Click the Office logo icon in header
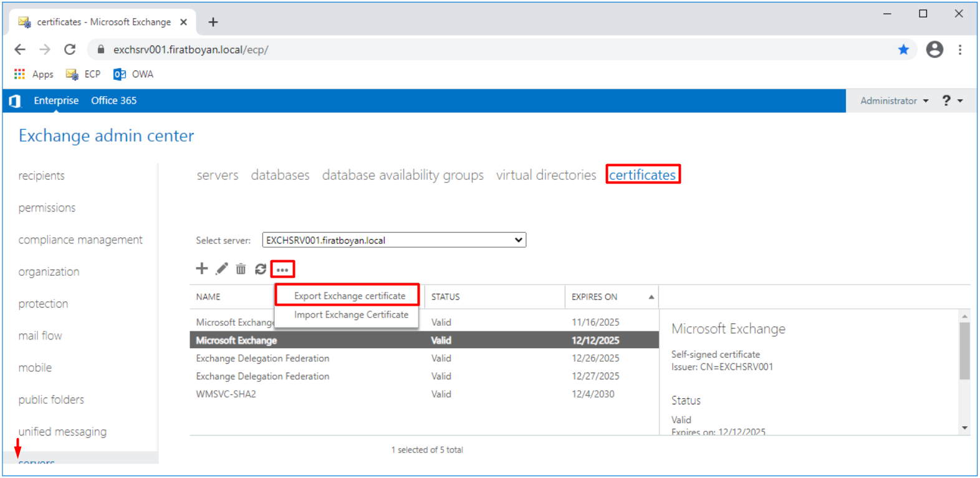The width and height of the screenshot is (980, 478). (x=15, y=101)
